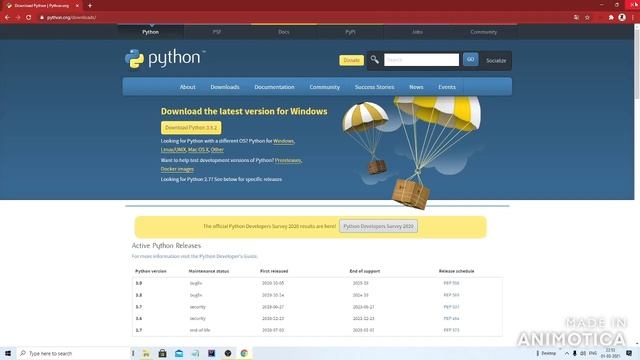The image size is (640, 360).
Task: Follow the Windows OS link
Action: pyautogui.click(x=283, y=141)
